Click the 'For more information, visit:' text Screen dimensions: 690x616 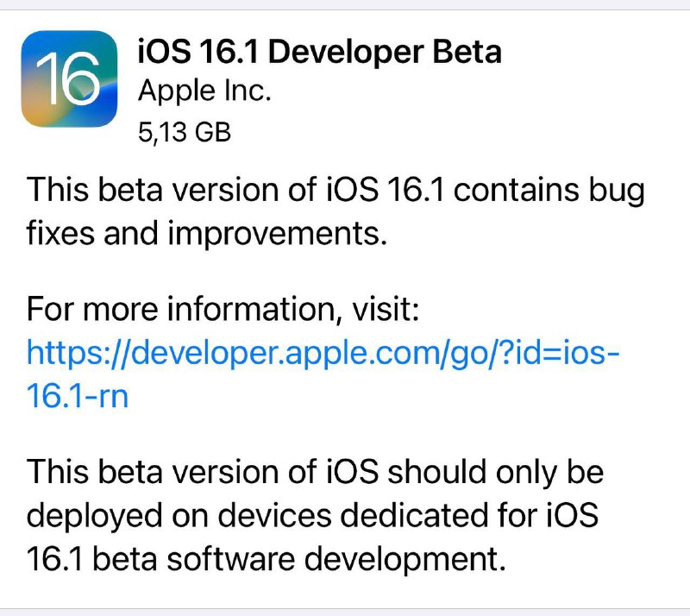223,310
